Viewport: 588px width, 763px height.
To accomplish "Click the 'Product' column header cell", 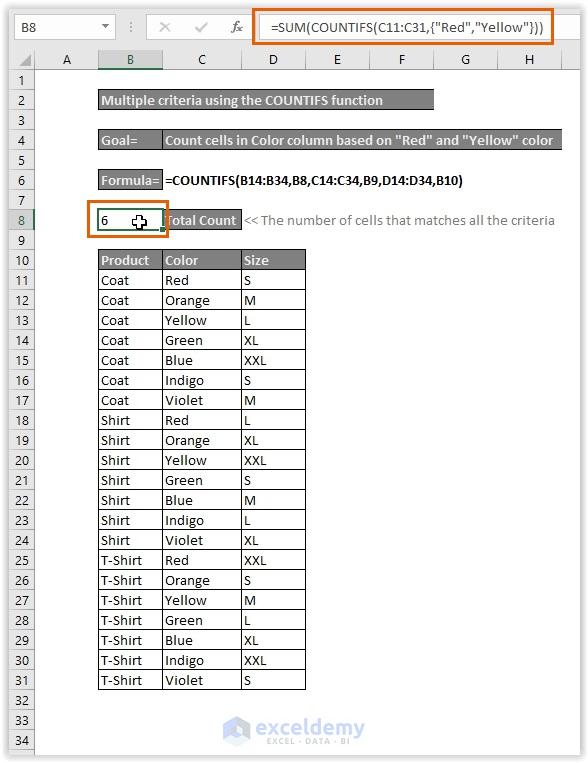I will [130, 260].
